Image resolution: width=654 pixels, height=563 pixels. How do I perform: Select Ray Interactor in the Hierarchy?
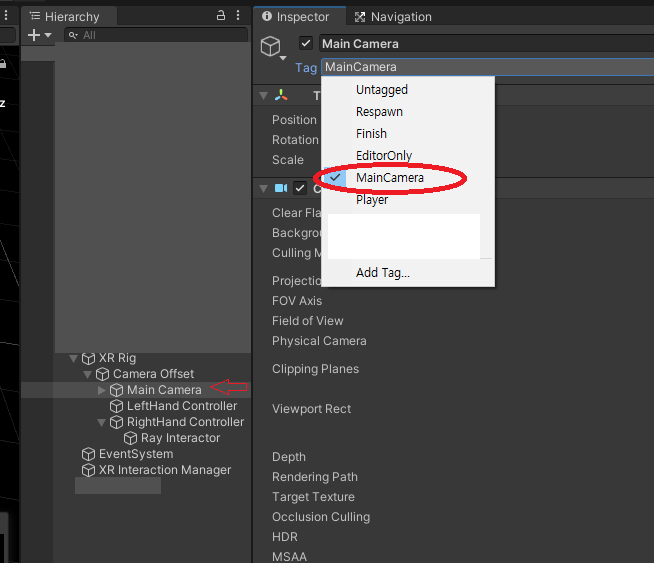click(180, 438)
